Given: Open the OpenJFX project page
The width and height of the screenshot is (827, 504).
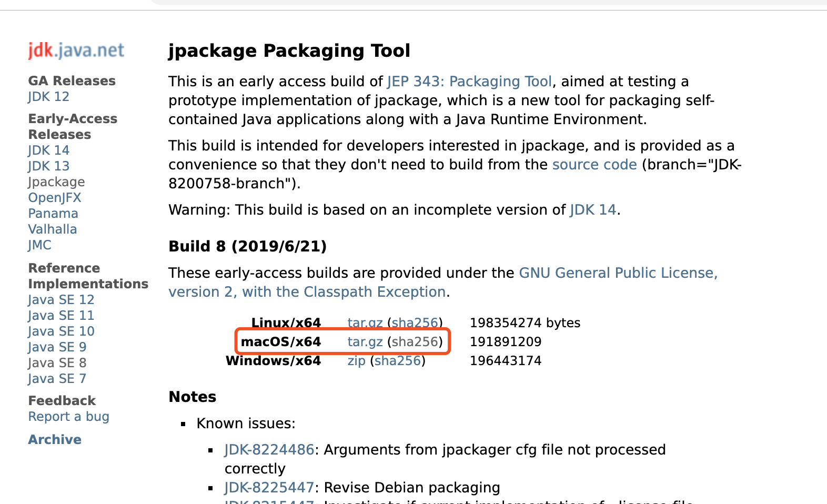Looking at the screenshot, I should (54, 197).
